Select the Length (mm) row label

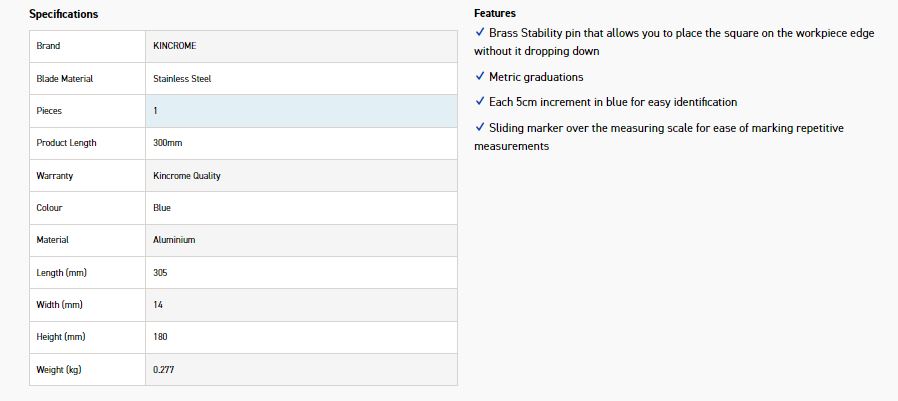[x=60, y=272]
